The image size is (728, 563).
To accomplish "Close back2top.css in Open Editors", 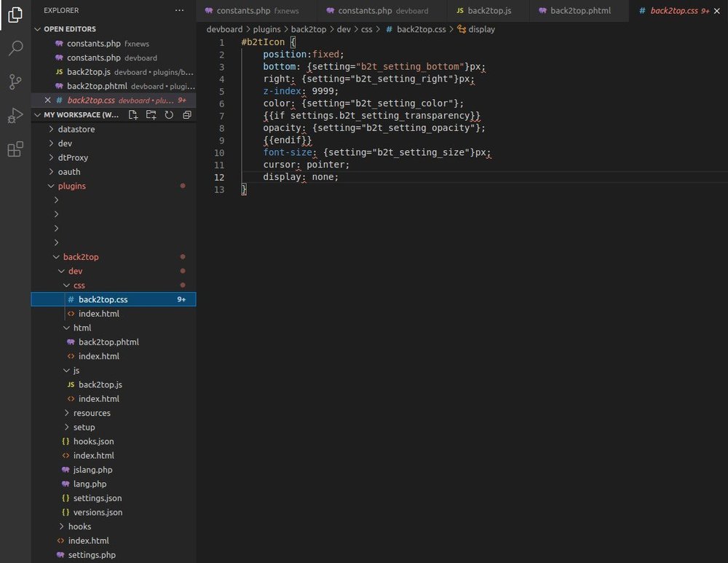I will pos(48,101).
